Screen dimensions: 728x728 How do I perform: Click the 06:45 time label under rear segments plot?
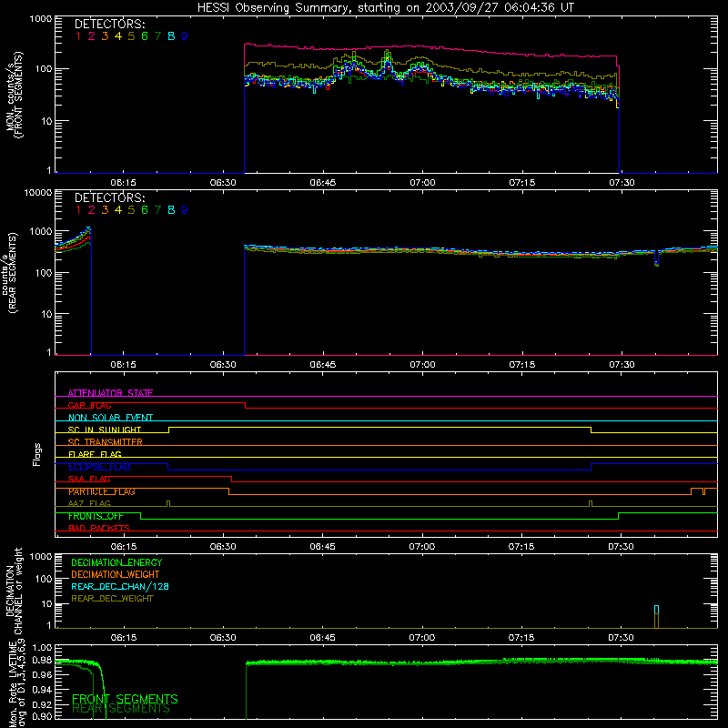coord(323,365)
